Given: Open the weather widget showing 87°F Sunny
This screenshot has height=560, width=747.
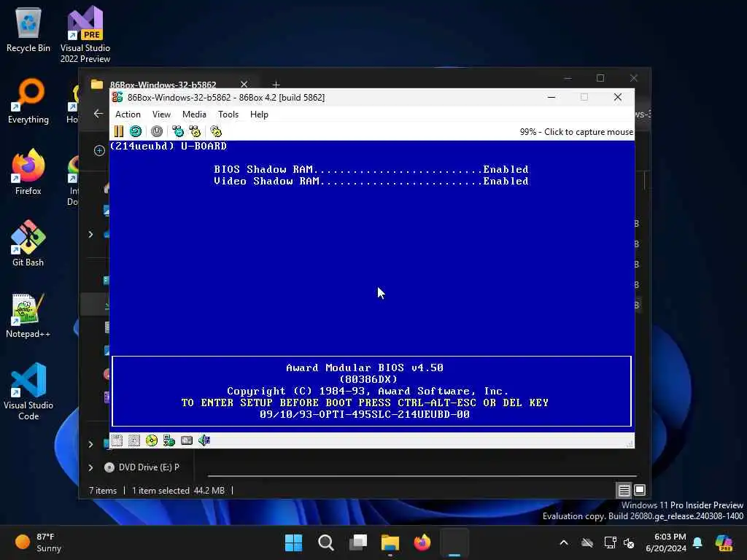Looking at the screenshot, I should tap(38, 542).
